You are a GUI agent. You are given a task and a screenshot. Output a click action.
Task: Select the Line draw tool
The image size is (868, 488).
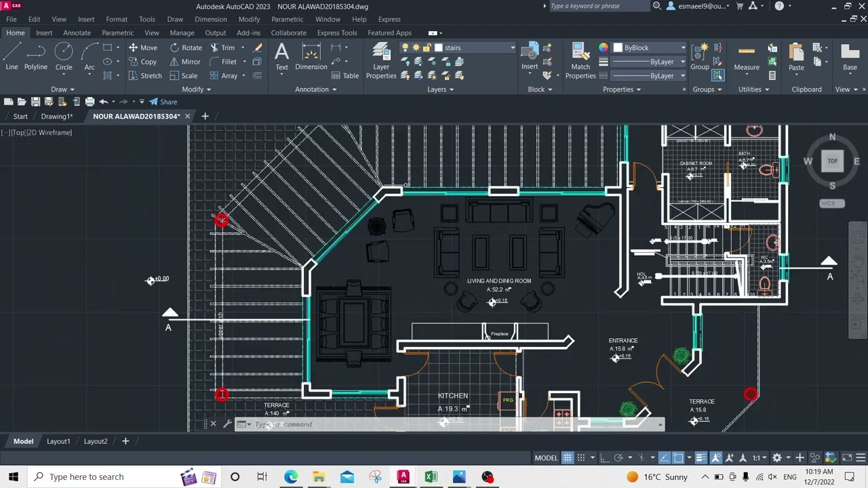coord(12,57)
